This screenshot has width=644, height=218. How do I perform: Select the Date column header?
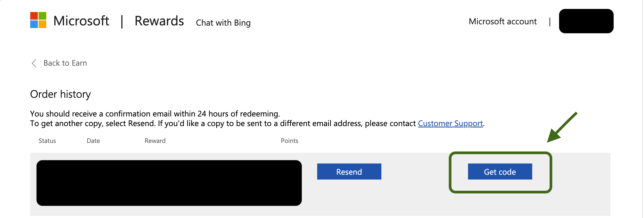[93, 141]
